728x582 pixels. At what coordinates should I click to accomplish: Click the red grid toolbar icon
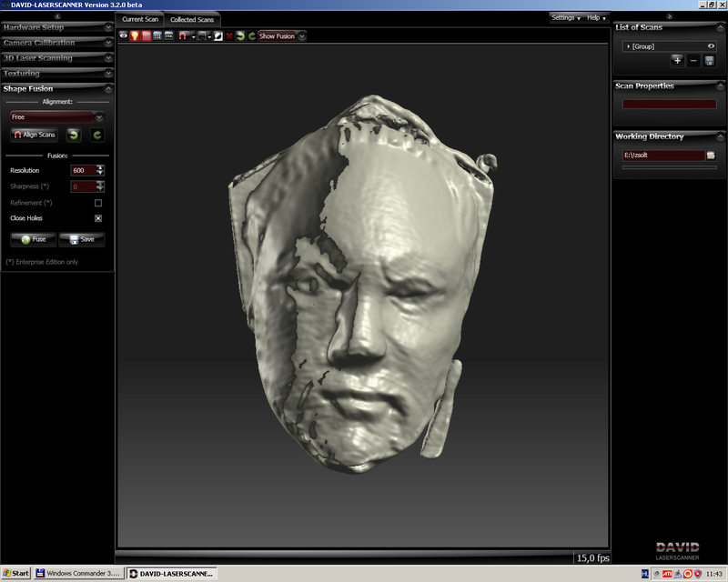pyautogui.click(x=146, y=36)
